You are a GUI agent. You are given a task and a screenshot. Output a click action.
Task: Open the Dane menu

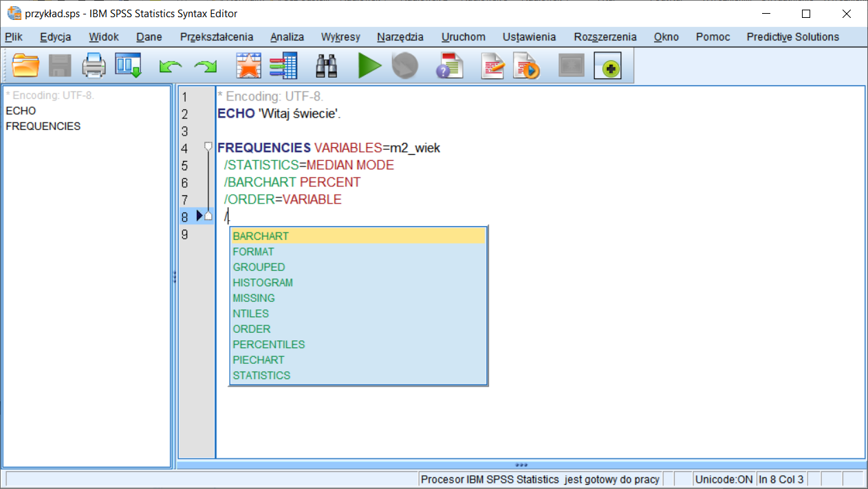149,37
